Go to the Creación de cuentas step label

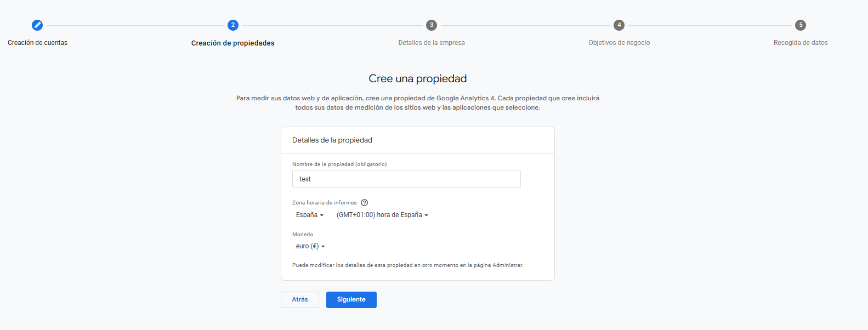pos(37,43)
